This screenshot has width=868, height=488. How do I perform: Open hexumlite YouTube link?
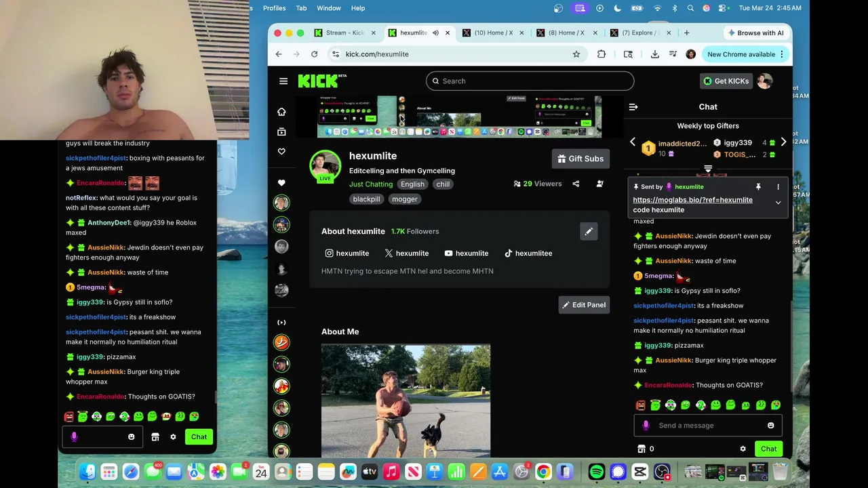[467, 253]
